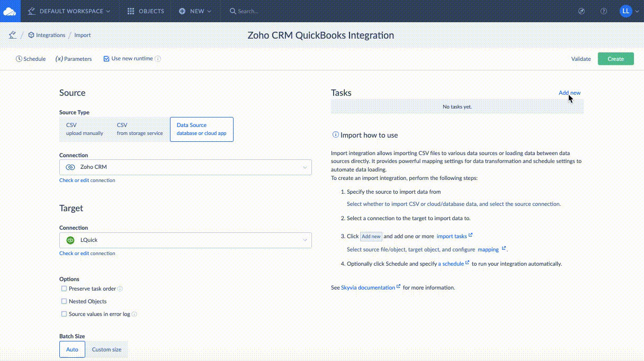Click the QuickBooks LQuick connection icon
Screen dimensions: 644x361
coord(70,240)
